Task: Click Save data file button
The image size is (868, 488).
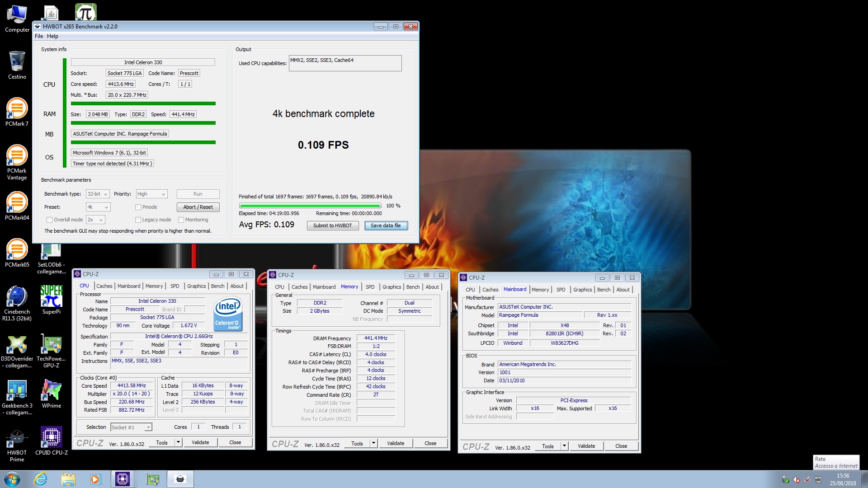Action: point(386,225)
